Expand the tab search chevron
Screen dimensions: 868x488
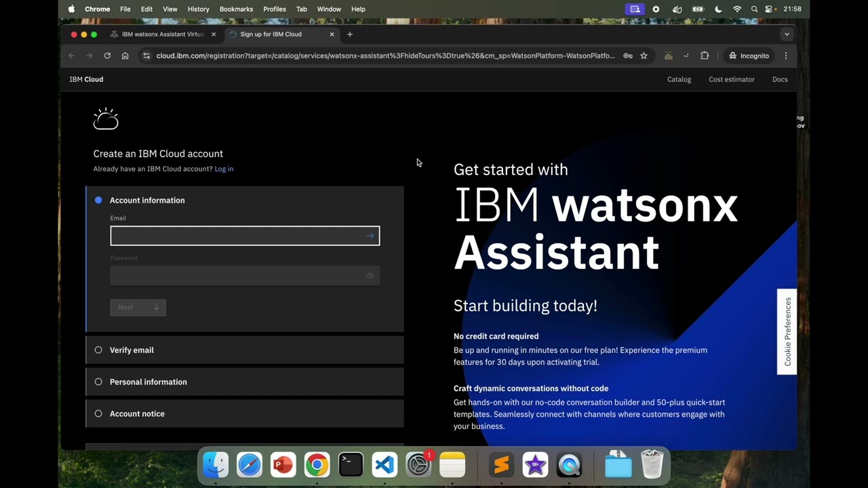pyautogui.click(x=787, y=34)
